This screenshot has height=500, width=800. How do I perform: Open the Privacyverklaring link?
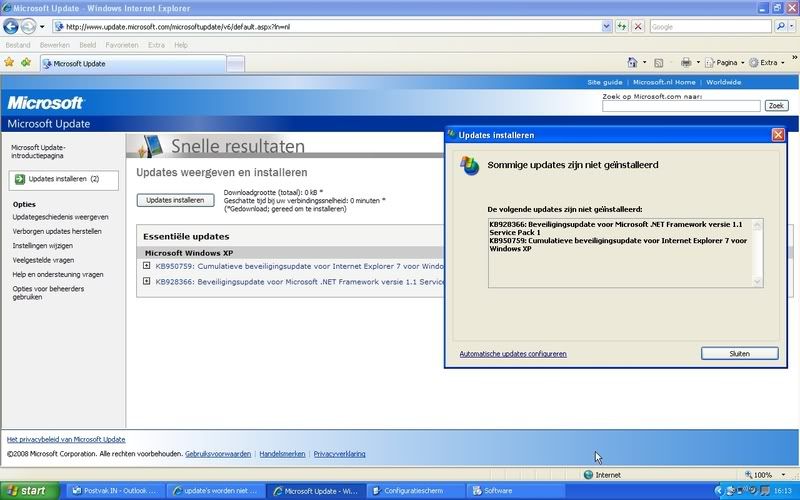click(339, 454)
